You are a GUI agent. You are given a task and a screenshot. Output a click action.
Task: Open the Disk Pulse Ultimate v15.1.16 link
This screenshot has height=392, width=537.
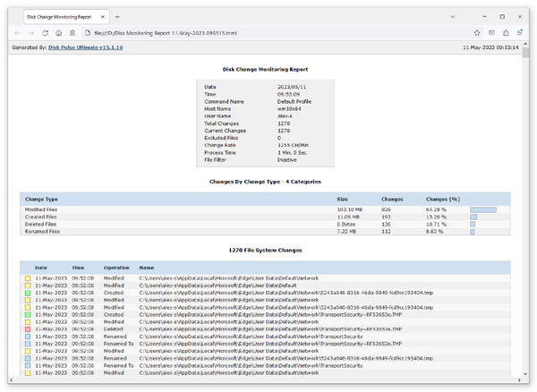[x=86, y=47]
